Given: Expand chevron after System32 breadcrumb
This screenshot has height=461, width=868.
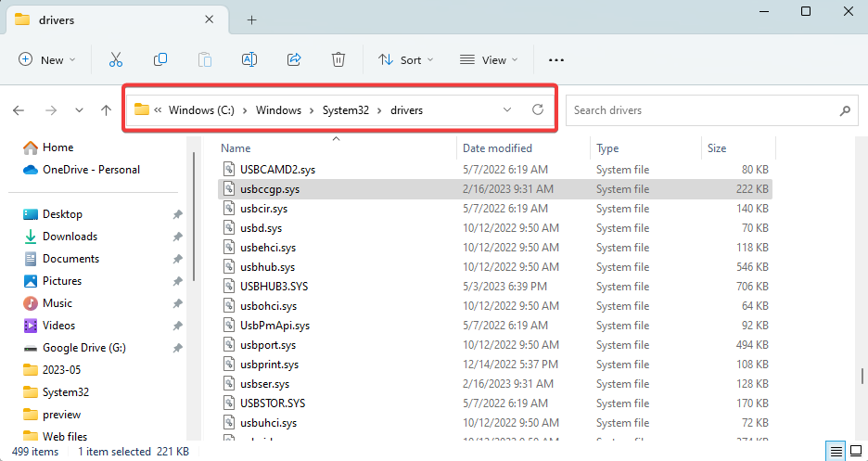Looking at the screenshot, I should pyautogui.click(x=379, y=110).
